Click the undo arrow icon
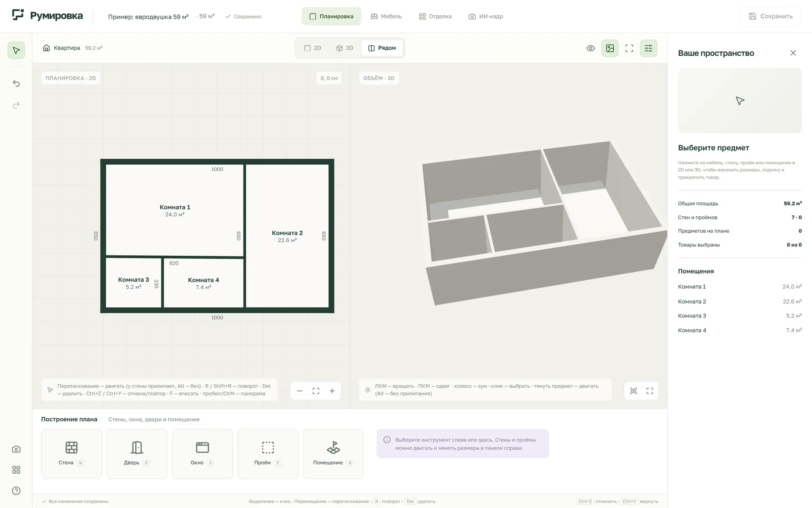 [16, 83]
